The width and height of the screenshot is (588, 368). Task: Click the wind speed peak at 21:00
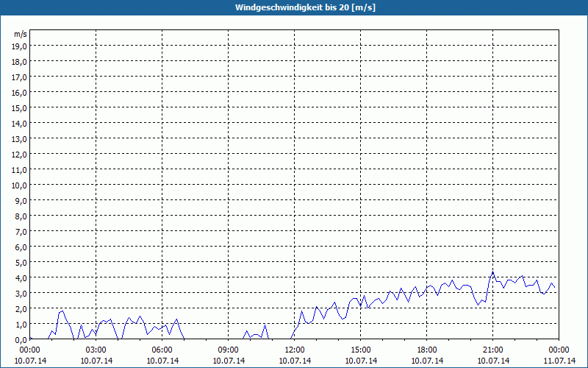click(x=492, y=272)
